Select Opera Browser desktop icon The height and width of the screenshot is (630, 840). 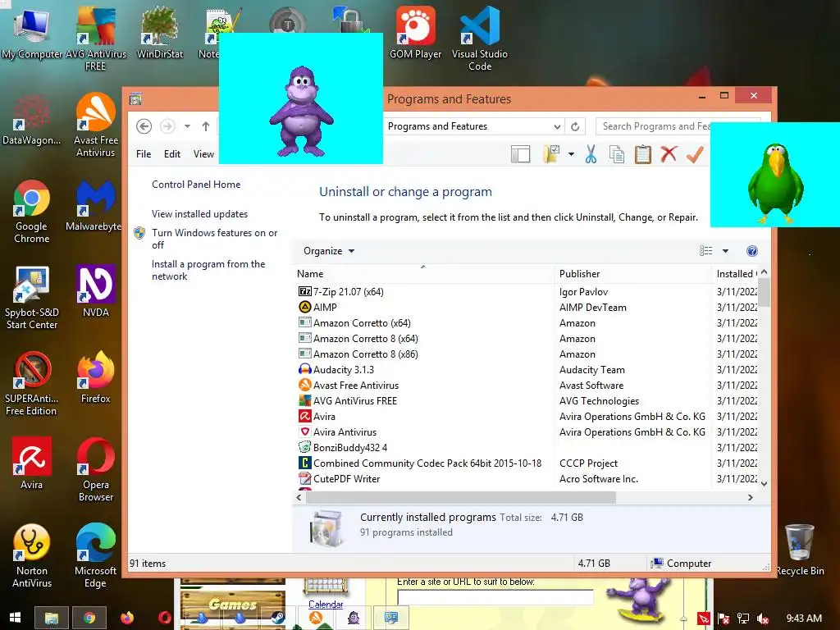coord(95,470)
